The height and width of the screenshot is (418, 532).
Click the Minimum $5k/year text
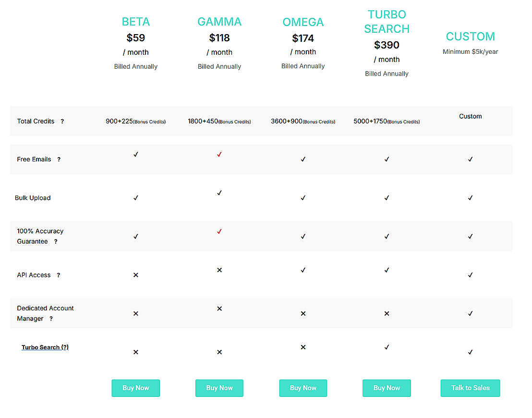point(470,51)
